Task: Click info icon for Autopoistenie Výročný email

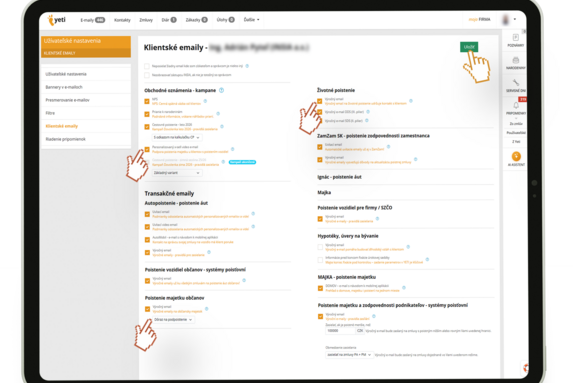Action: 209,252
